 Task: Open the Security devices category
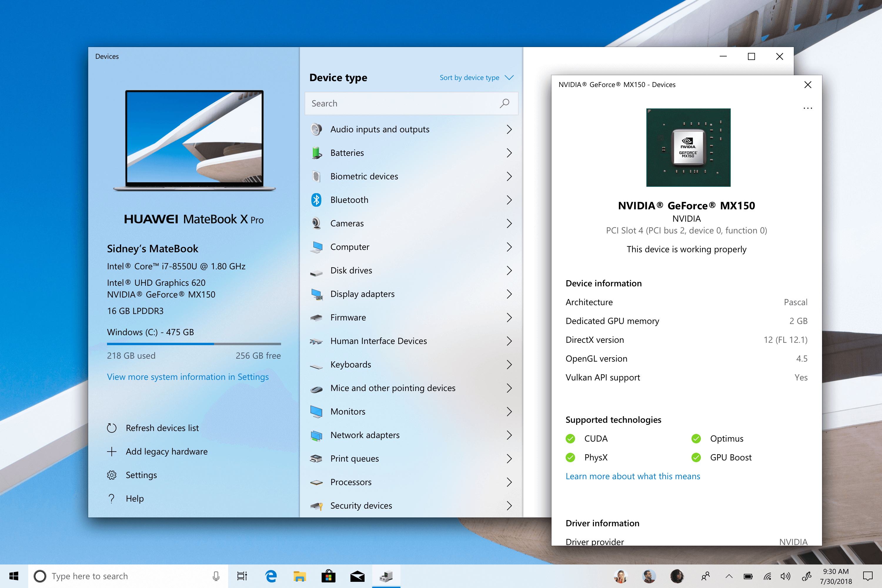click(x=411, y=505)
